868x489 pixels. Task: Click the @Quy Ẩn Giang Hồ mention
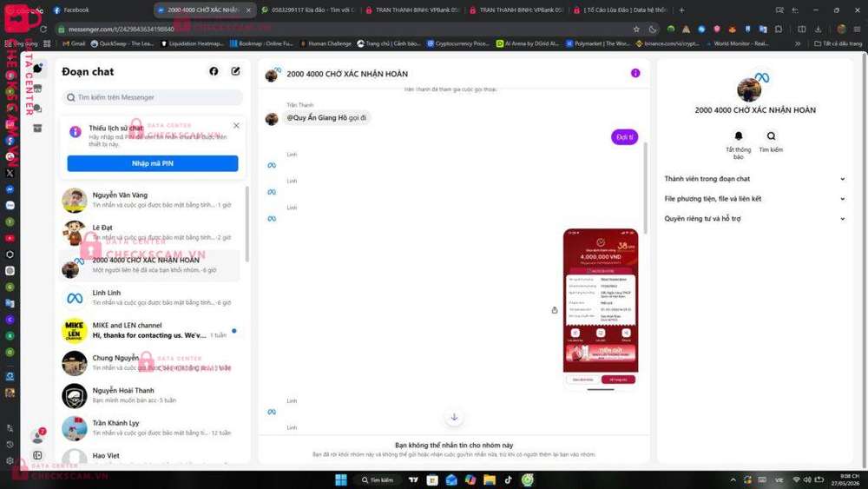(x=317, y=117)
